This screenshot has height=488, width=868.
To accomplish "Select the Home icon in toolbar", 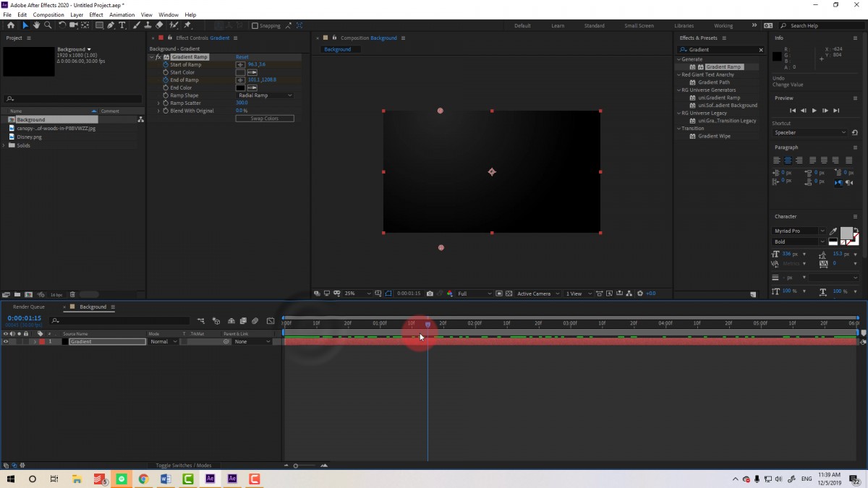I will pos(11,25).
